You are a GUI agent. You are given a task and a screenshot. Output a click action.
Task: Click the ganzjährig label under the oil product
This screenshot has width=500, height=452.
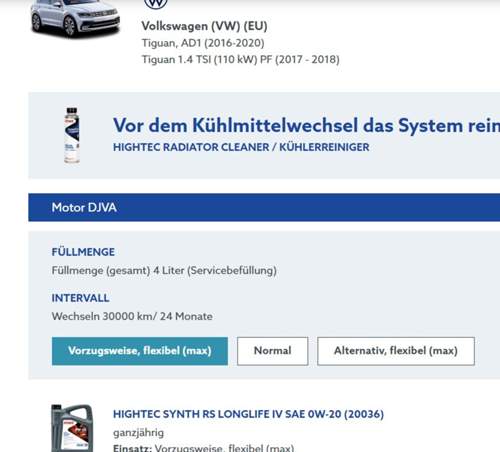(x=138, y=433)
